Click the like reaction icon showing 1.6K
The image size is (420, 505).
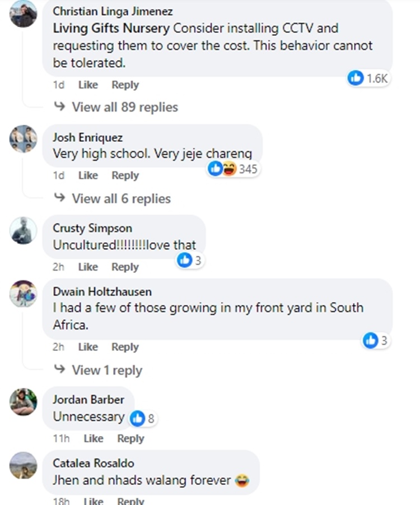356,78
